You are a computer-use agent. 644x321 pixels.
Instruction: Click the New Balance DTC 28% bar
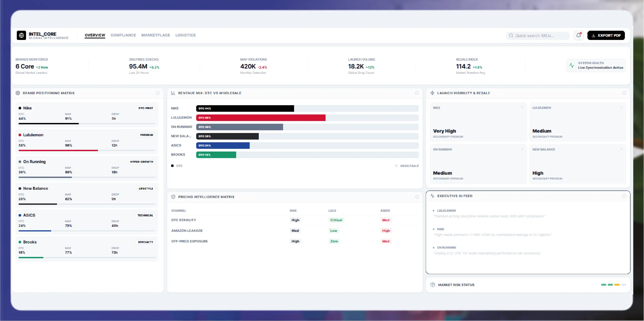click(227, 136)
